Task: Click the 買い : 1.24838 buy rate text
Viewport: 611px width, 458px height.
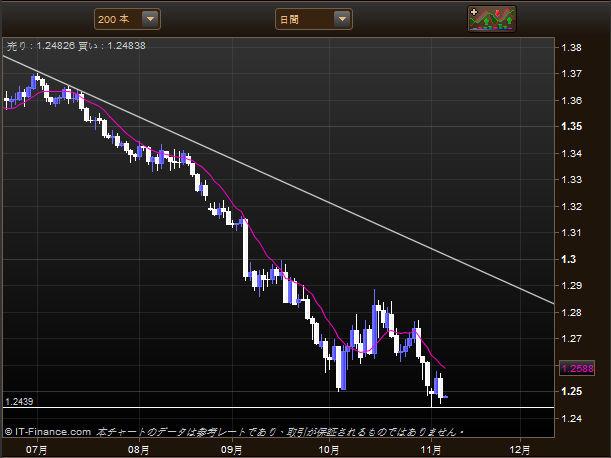Action: point(112,46)
